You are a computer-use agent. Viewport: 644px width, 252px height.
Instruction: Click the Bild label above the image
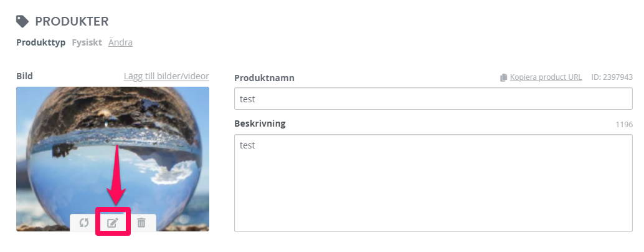click(x=25, y=76)
